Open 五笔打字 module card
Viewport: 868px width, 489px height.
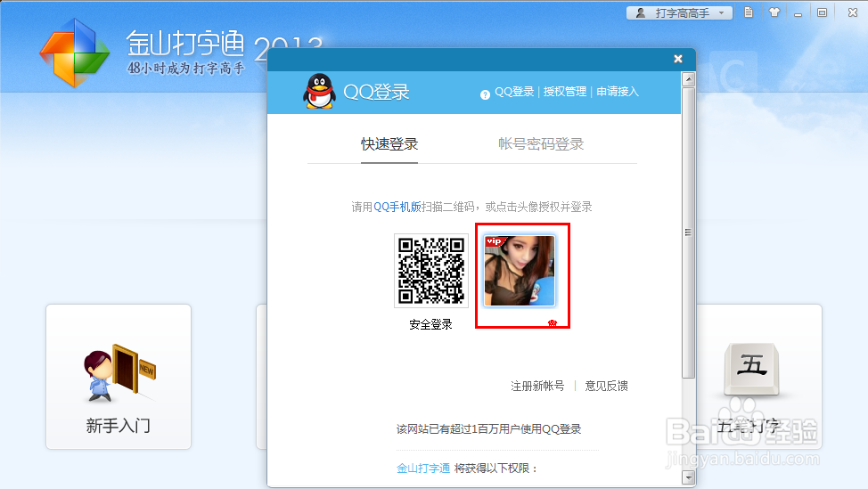point(759,377)
